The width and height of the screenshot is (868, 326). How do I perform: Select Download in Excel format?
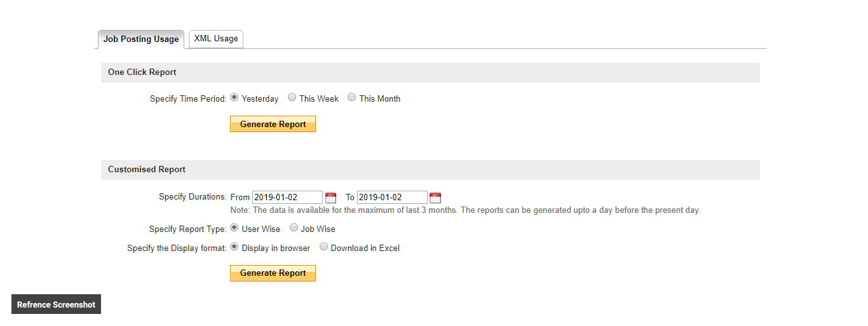tap(324, 247)
